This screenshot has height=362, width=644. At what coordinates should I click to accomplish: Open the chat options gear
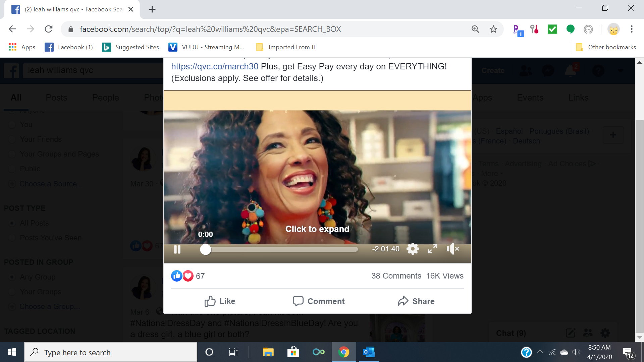coord(605,333)
